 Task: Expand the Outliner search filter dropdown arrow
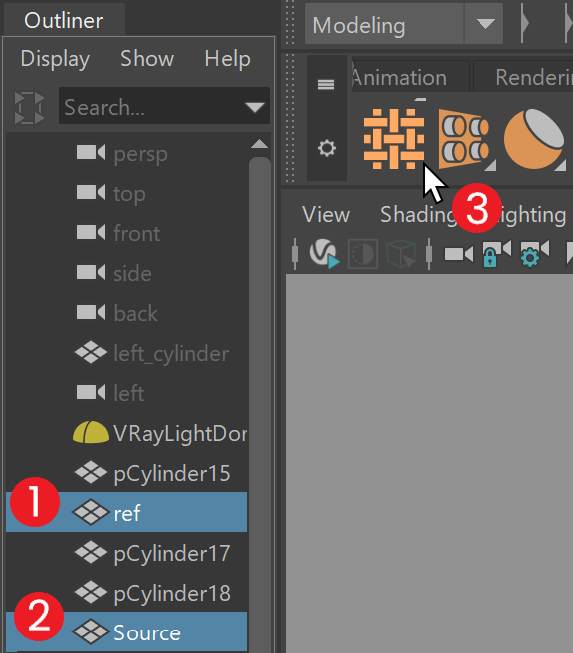(x=254, y=108)
